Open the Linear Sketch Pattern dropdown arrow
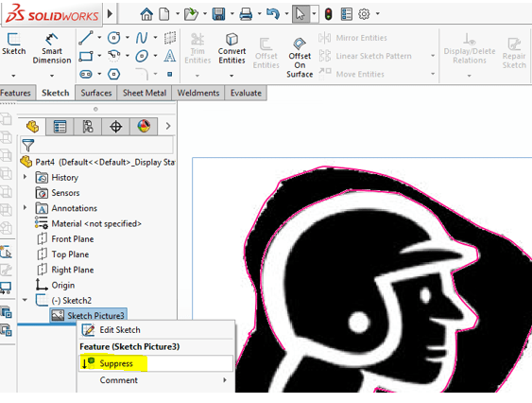532x403 pixels. [x=433, y=56]
